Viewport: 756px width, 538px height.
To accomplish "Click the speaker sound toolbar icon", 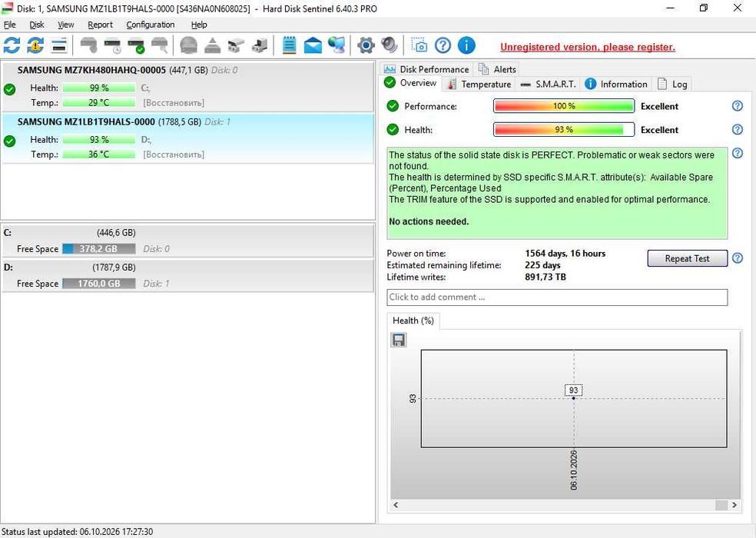I will (390, 46).
